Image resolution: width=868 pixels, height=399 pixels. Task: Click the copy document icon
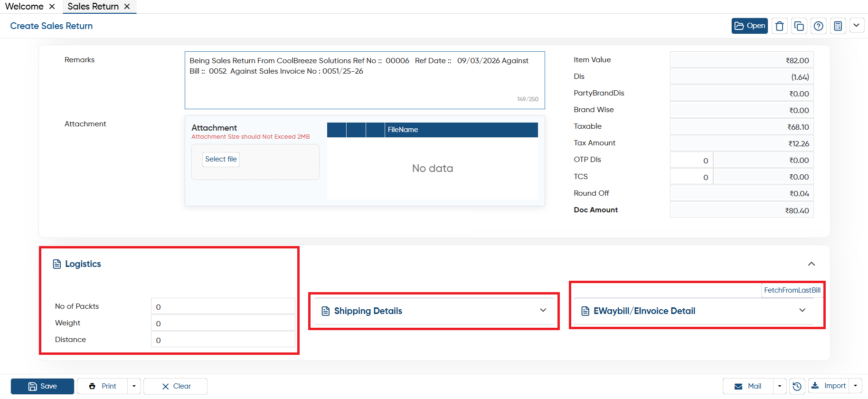click(x=799, y=26)
